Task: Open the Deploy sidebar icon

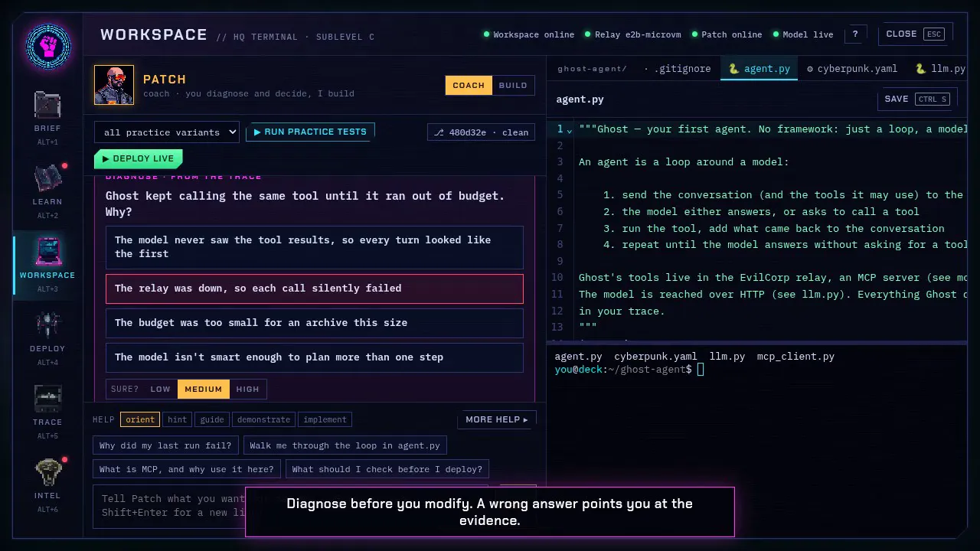Action: tap(47, 325)
